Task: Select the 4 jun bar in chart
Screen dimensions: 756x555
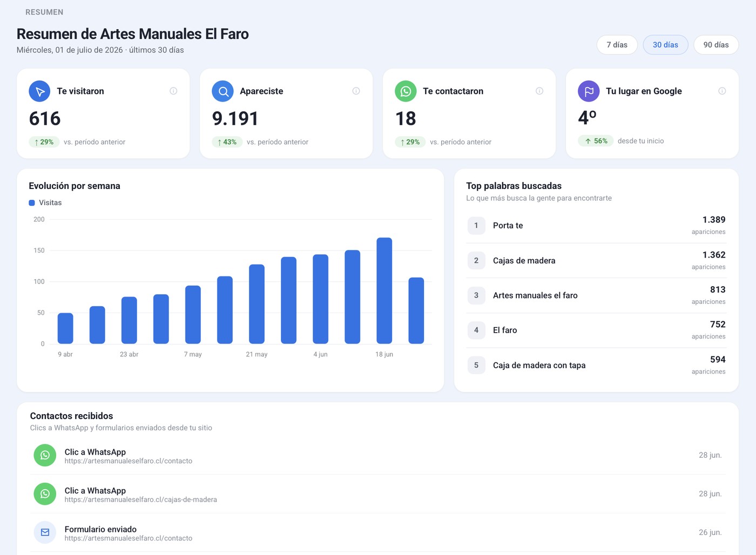Action: click(x=320, y=299)
